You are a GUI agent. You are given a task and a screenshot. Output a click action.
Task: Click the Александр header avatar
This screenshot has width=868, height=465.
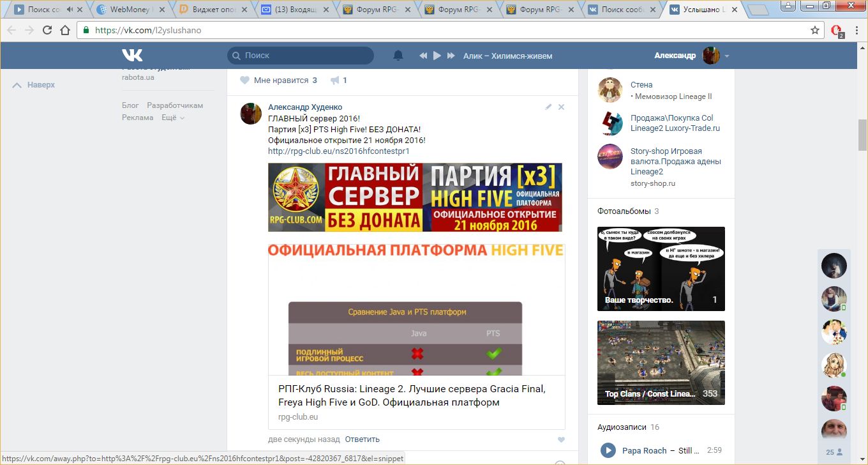pyautogui.click(x=711, y=56)
